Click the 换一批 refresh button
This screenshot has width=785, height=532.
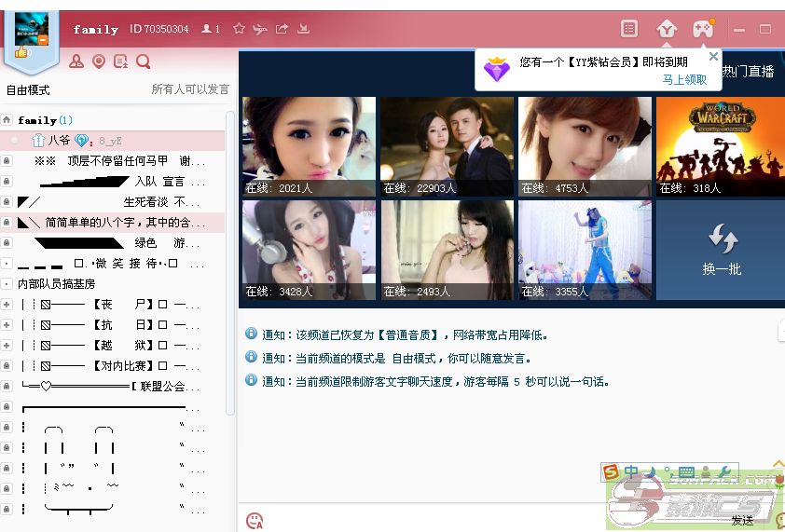click(721, 251)
